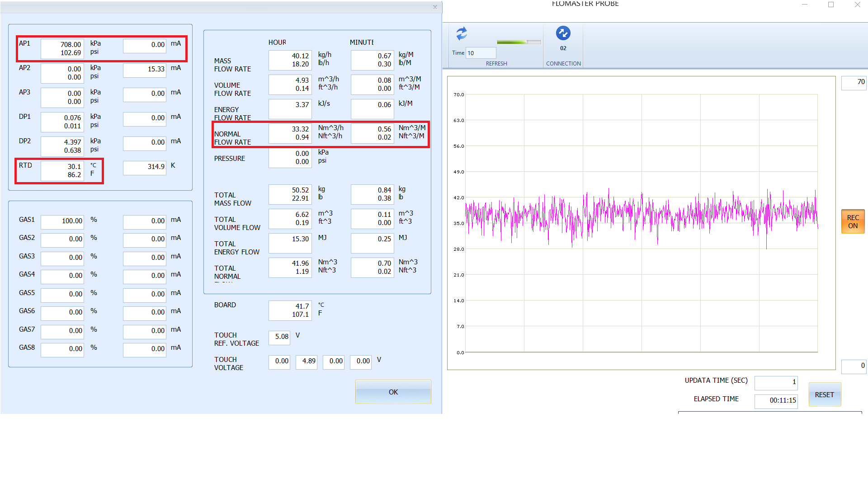Image resolution: width=868 pixels, height=488 pixels.
Task: Click the RTD Kelvin value box
Action: pyautogui.click(x=145, y=167)
